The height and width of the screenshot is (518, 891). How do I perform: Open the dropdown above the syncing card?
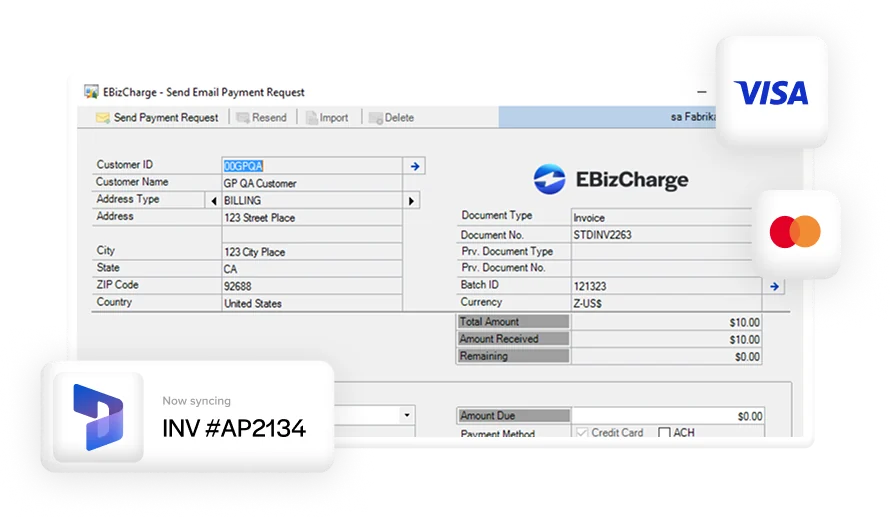tap(407, 415)
